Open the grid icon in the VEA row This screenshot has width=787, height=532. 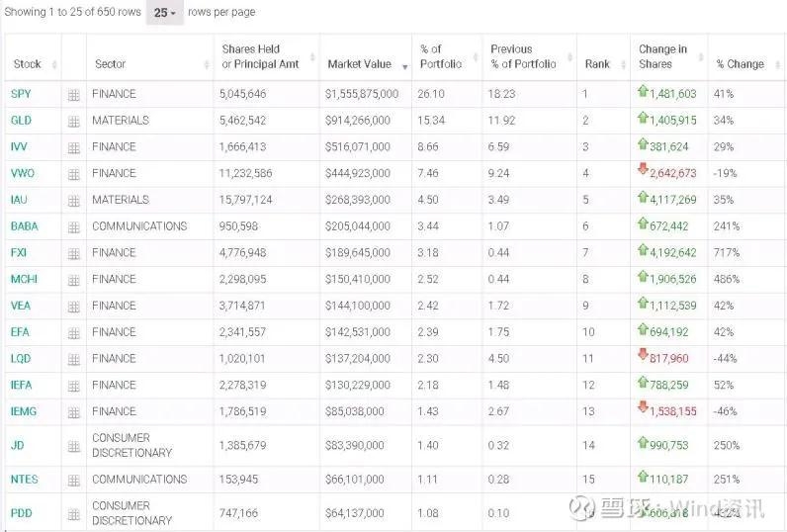click(74, 307)
